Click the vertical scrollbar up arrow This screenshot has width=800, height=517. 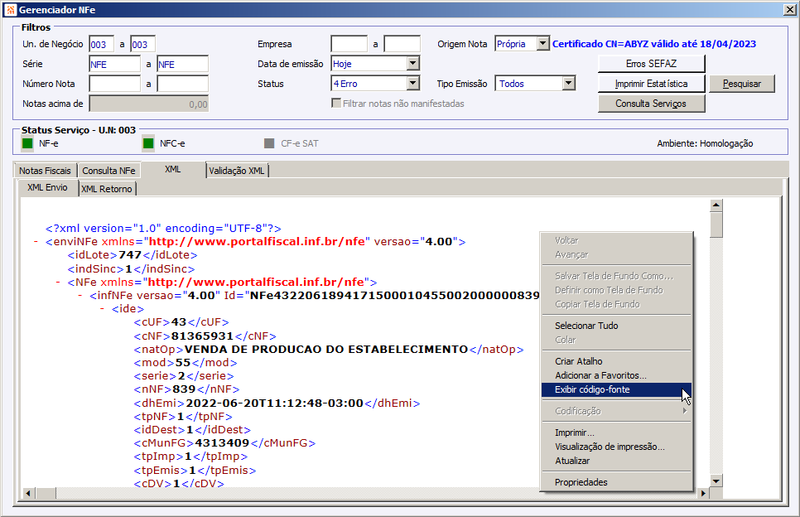point(716,205)
